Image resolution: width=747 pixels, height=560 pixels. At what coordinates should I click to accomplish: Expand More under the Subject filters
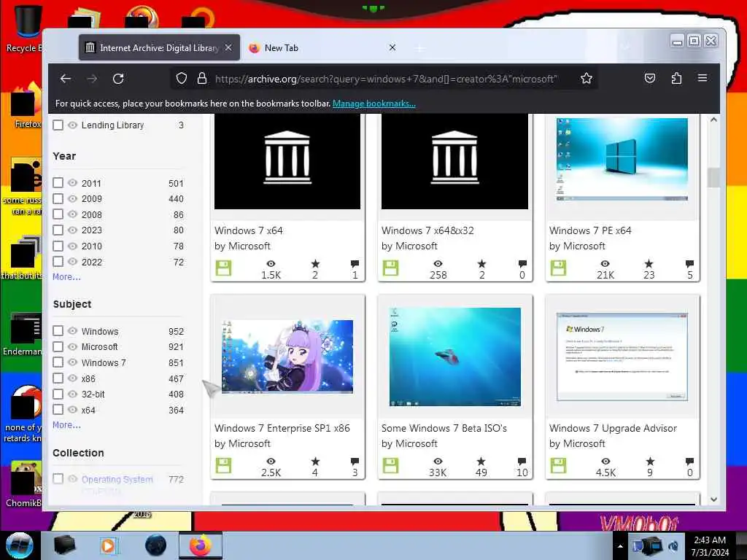coord(66,425)
